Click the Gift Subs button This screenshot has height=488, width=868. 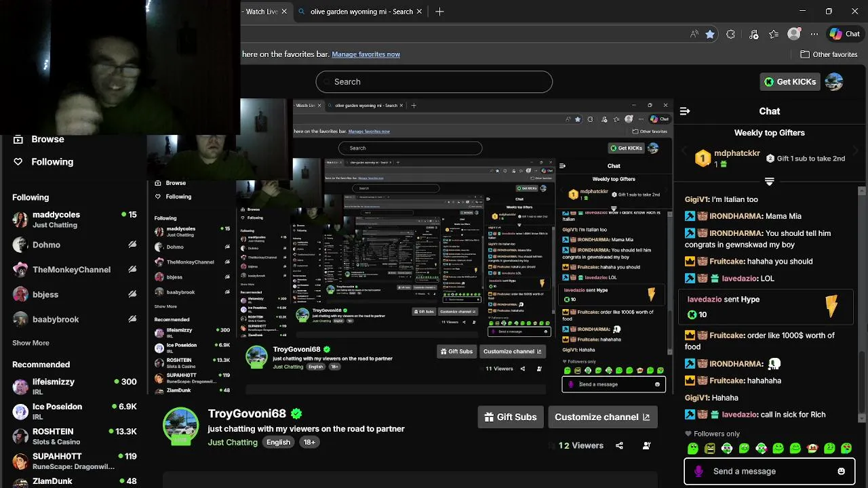coord(511,417)
